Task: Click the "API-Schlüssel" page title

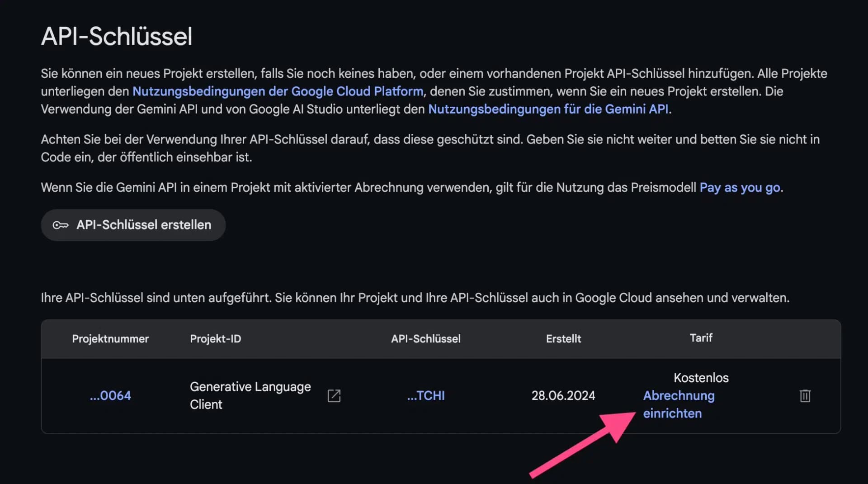Action: click(x=116, y=36)
